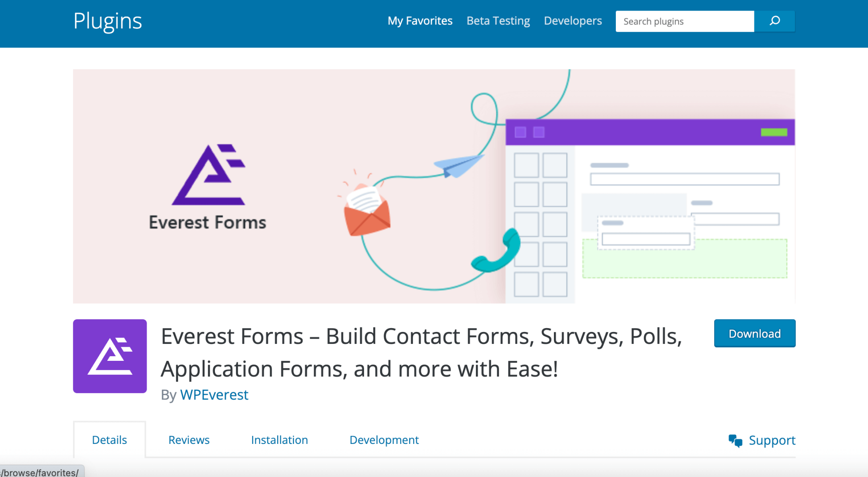Image resolution: width=868 pixels, height=477 pixels.
Task: Click the magnifier search button
Action: pos(774,21)
